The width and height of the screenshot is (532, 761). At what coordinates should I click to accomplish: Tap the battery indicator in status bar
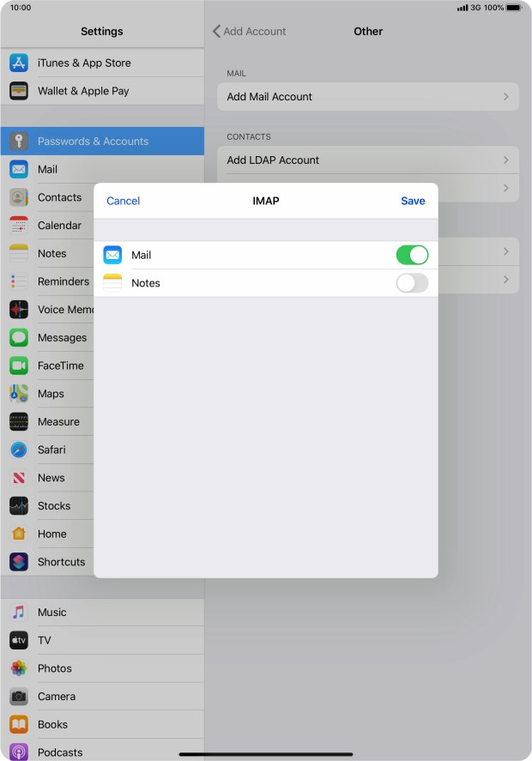(513, 8)
